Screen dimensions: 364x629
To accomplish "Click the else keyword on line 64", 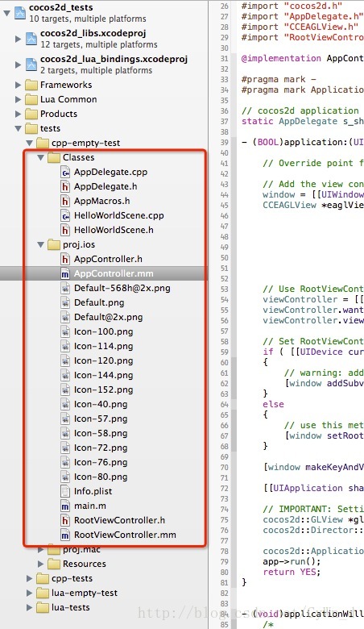I will tap(273, 404).
